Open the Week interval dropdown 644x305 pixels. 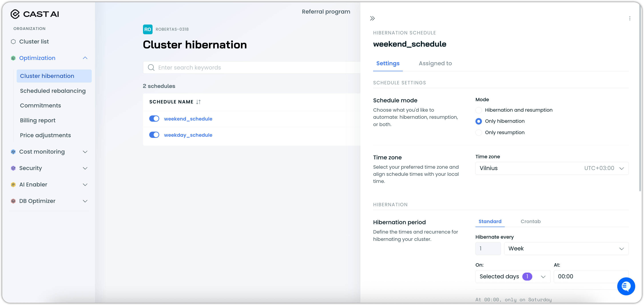566,248
